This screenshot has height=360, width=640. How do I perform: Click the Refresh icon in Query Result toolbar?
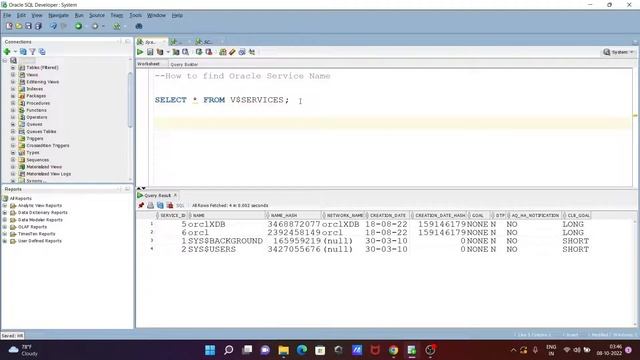tap(160, 205)
